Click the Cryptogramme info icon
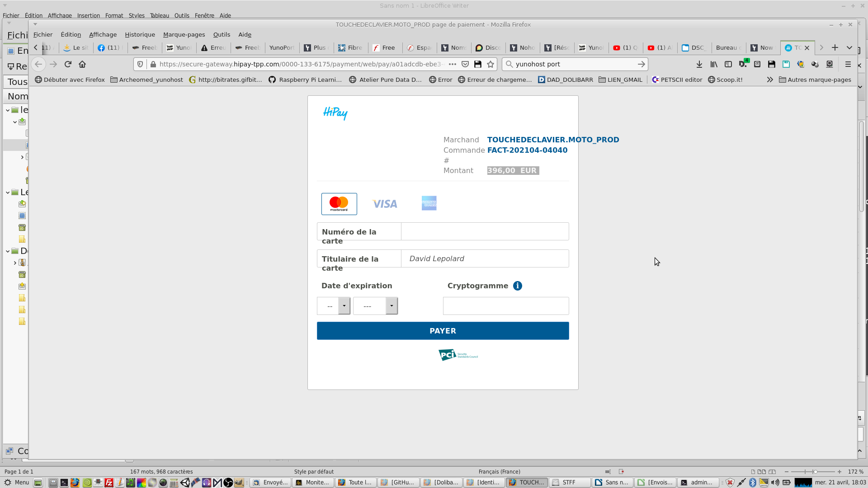Viewport: 868px width, 488px height. pyautogui.click(x=518, y=286)
